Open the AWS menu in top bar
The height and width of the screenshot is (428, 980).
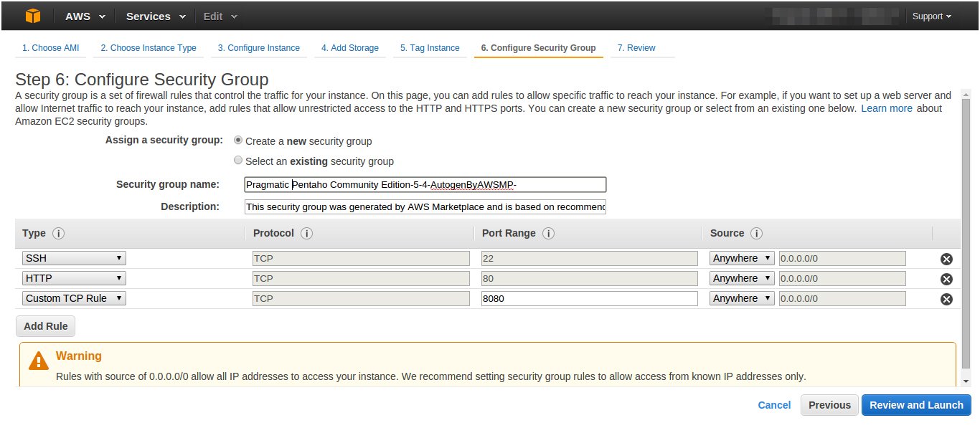(85, 16)
